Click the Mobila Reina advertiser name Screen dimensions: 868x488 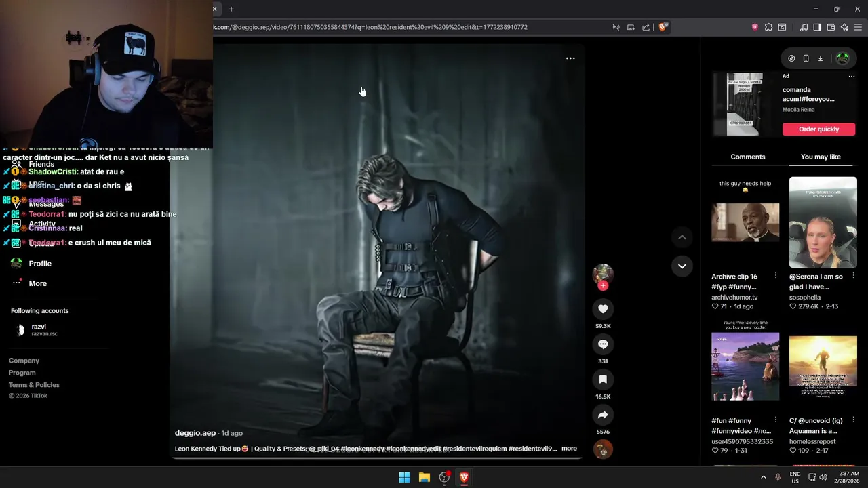click(799, 110)
